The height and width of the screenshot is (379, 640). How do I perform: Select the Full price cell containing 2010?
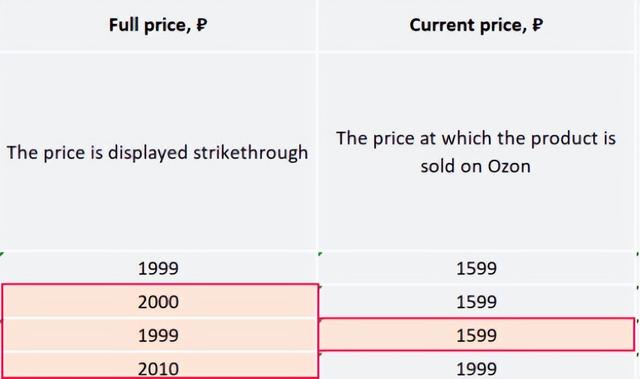[x=158, y=366]
